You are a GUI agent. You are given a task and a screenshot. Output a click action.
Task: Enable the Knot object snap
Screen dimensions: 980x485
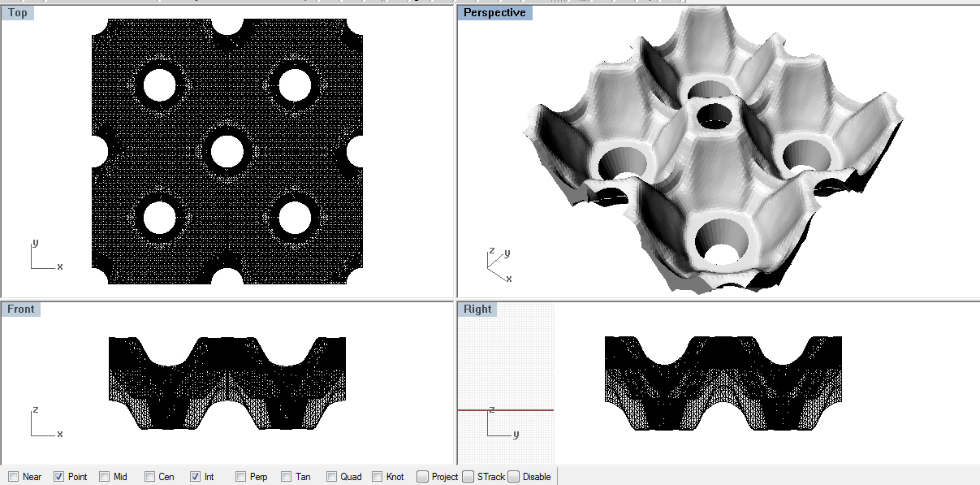(377, 477)
